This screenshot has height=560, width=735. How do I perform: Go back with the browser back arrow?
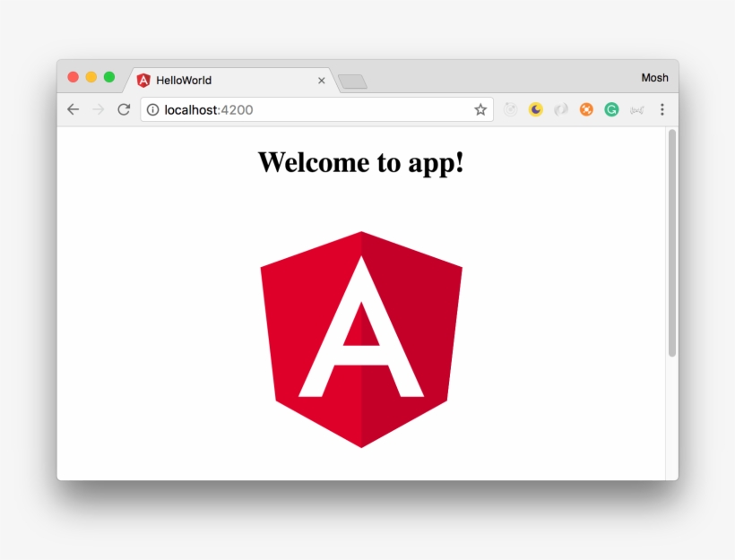click(x=73, y=109)
